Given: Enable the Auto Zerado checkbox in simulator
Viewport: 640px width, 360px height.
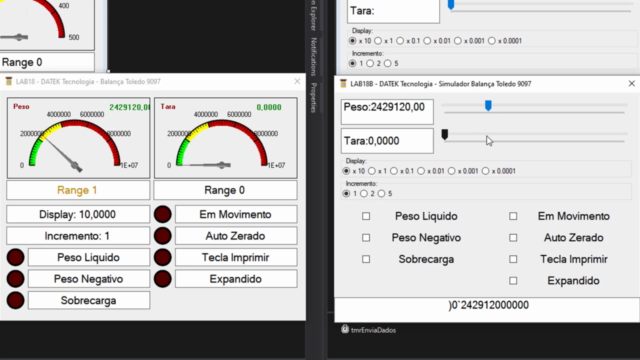Looking at the screenshot, I should (x=513, y=238).
